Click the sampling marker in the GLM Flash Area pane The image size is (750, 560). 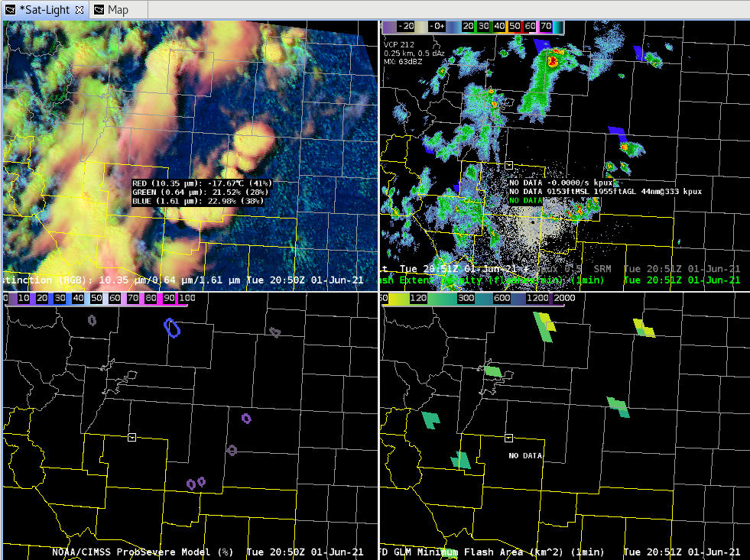coord(509,438)
